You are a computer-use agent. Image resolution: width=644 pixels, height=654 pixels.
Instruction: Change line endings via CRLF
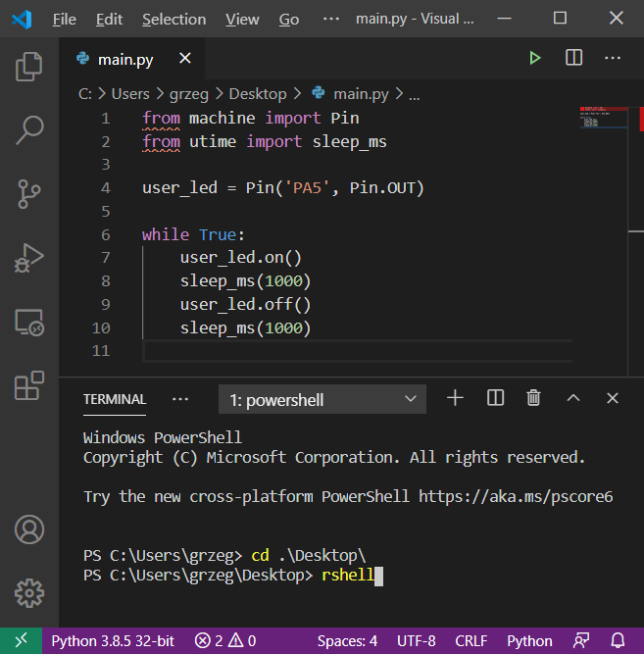tap(471, 640)
